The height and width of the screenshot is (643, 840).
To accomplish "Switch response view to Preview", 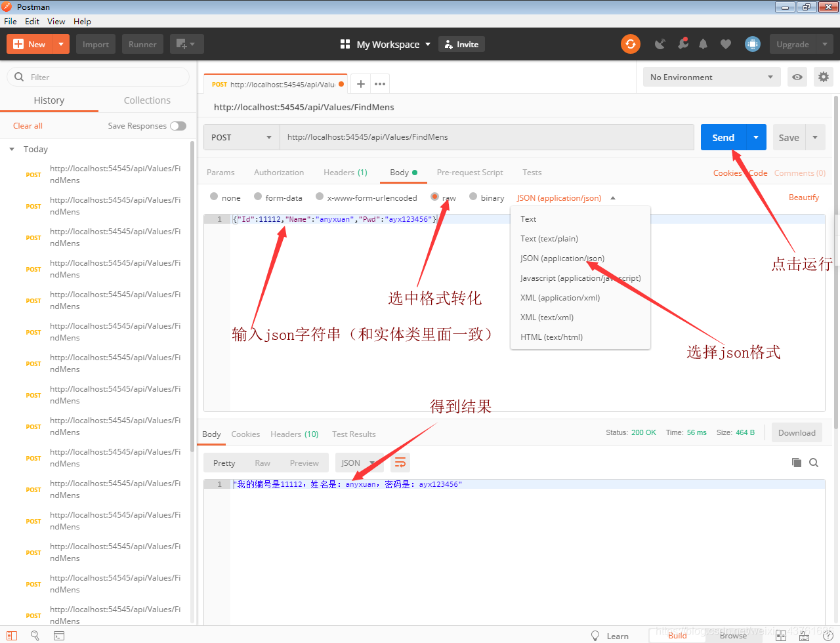I will pyautogui.click(x=304, y=463).
